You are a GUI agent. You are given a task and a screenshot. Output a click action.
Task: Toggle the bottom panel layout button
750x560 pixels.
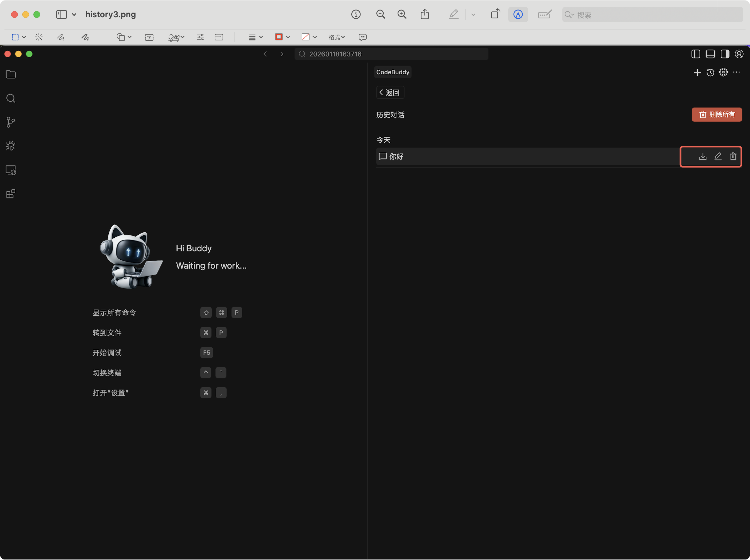710,54
